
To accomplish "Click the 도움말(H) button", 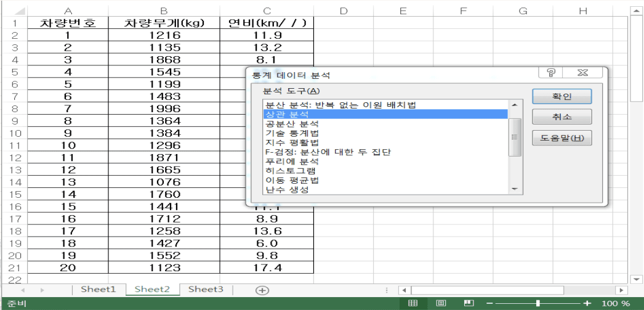I will [561, 138].
